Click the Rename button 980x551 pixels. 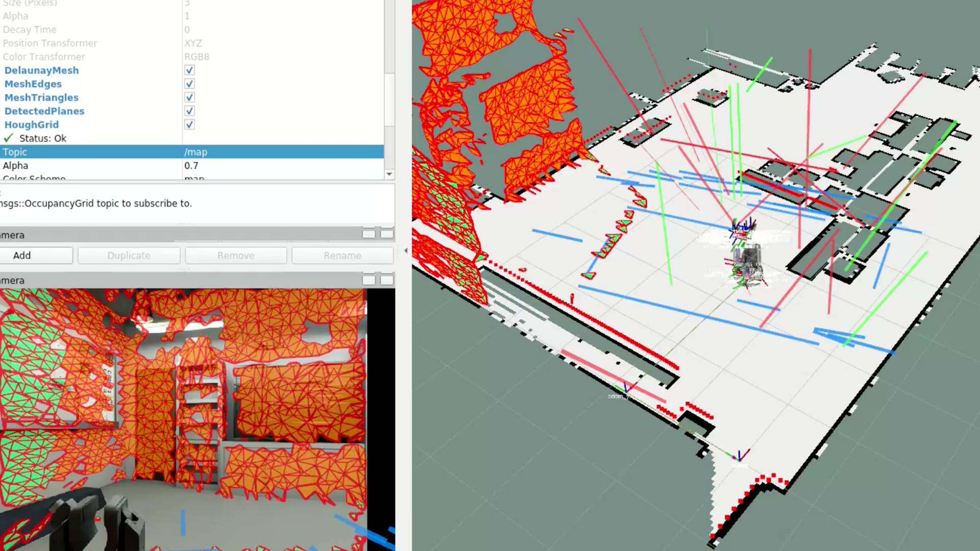[342, 255]
